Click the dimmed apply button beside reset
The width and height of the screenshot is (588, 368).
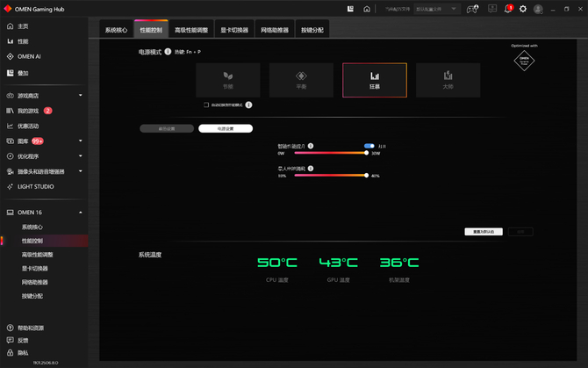pyautogui.click(x=520, y=232)
